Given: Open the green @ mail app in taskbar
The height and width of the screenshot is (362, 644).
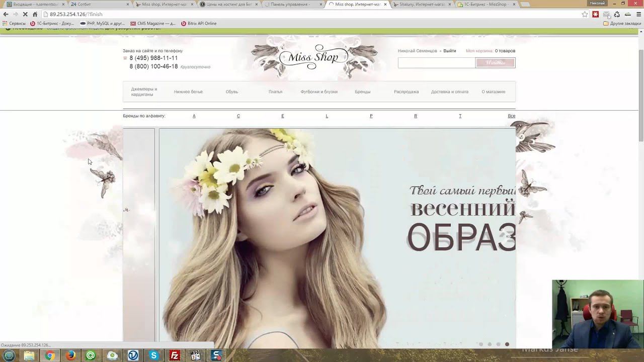Looking at the screenshot, I should pyautogui.click(x=91, y=355).
